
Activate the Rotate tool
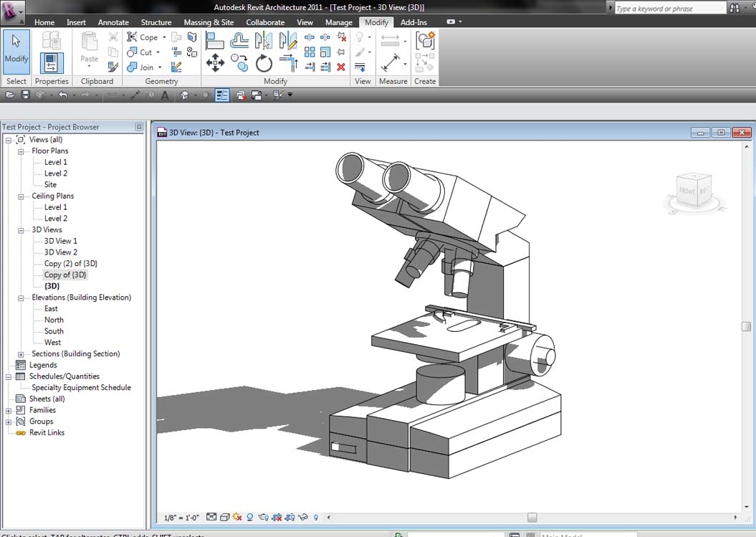click(264, 64)
